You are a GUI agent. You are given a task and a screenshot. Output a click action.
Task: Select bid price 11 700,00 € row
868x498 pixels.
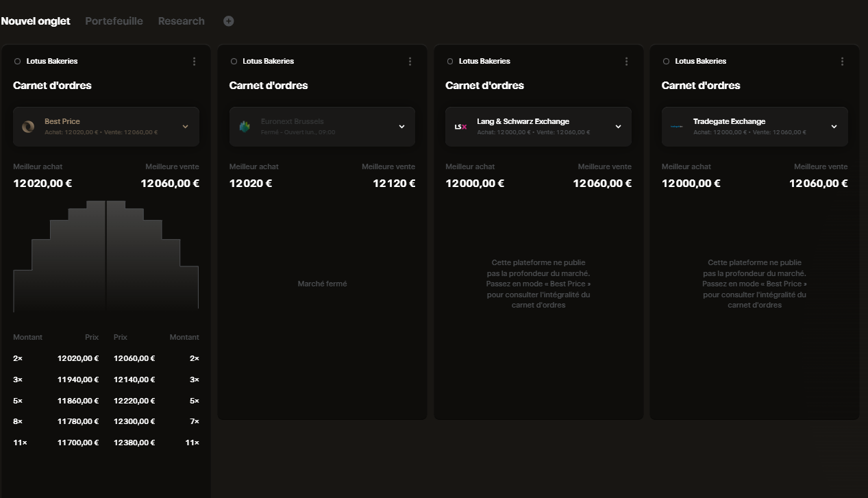[x=56, y=443]
